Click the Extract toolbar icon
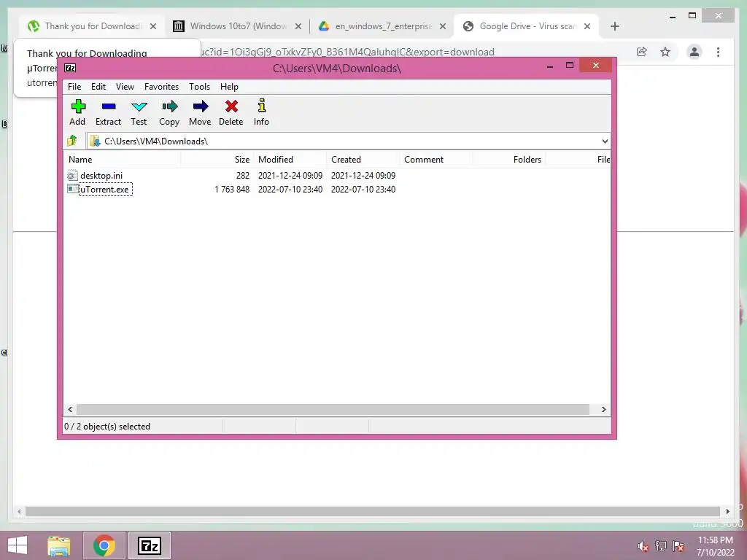Screen dimensions: 747x560 pos(108,106)
